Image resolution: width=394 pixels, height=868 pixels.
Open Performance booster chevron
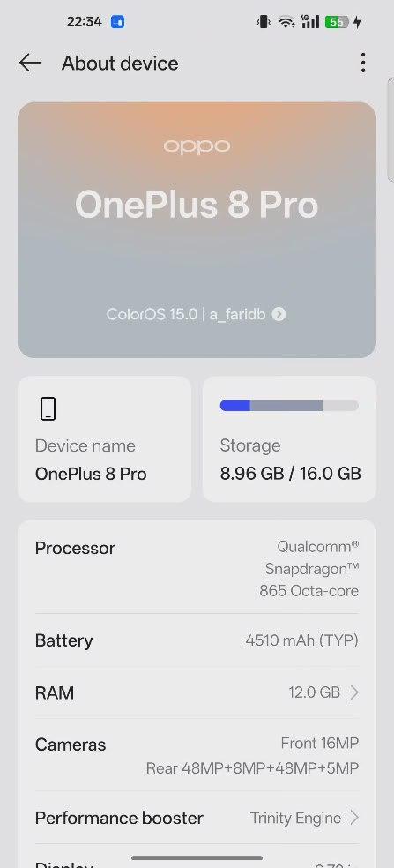(354, 817)
